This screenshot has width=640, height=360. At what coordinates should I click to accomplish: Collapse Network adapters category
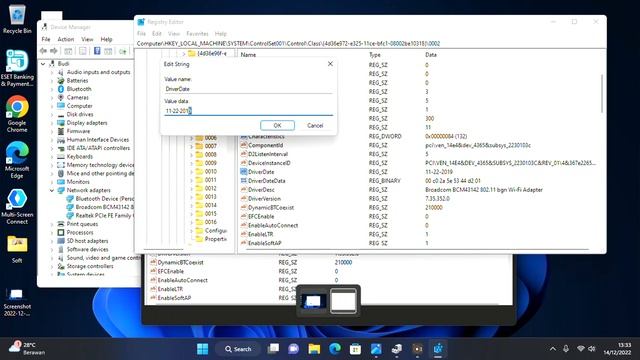(52, 190)
